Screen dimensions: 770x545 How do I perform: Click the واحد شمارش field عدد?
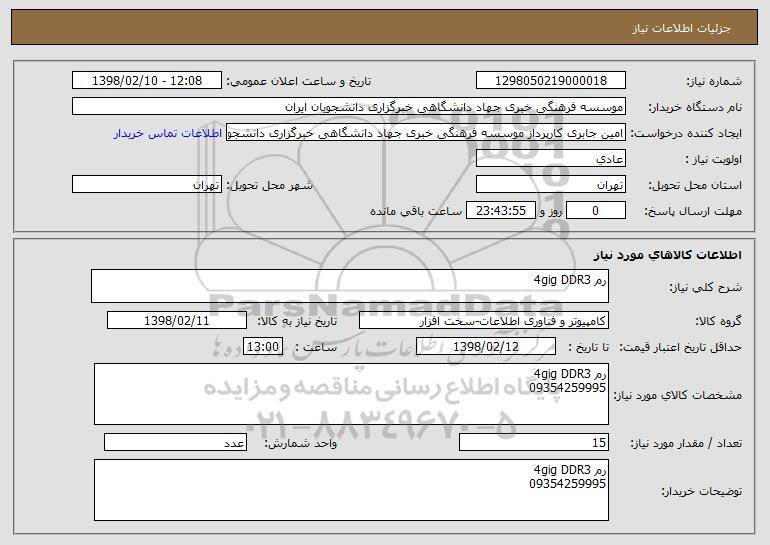[175, 442]
